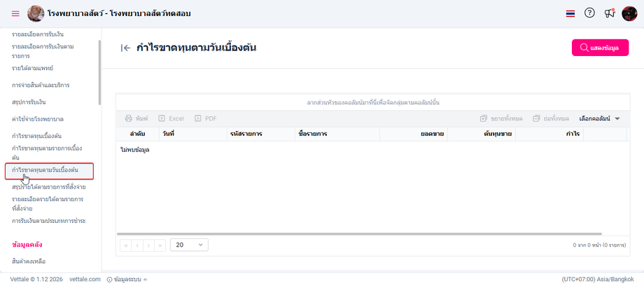This screenshot has width=644, height=286.
Task: Click the back arrow beside page title
Action: tap(126, 48)
